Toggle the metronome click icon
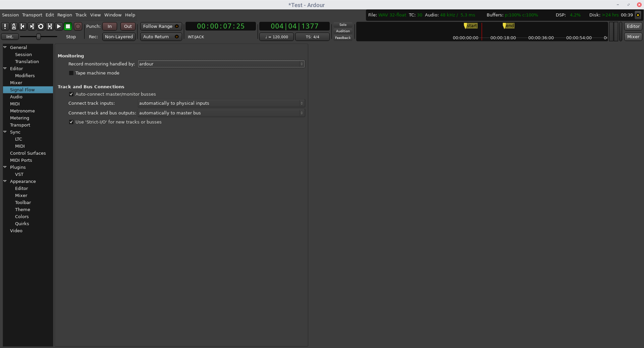Viewport: 644px width, 348px height. [14, 26]
